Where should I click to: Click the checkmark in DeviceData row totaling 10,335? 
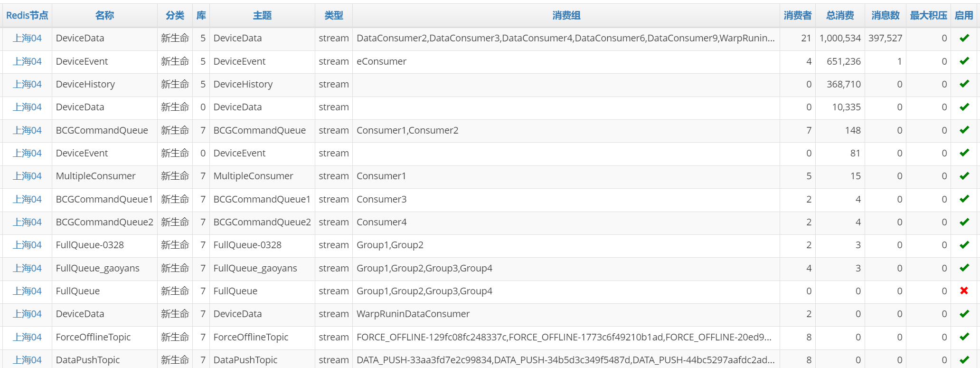point(964,107)
